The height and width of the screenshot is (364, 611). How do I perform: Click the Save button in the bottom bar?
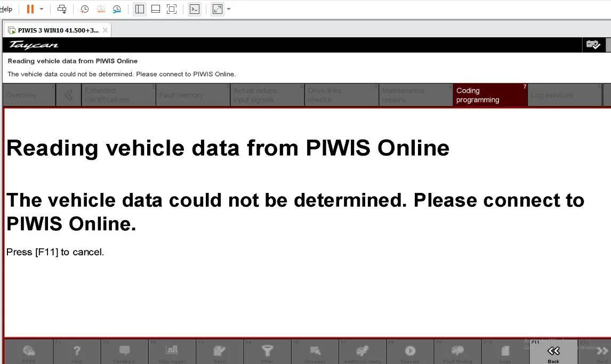point(219,352)
